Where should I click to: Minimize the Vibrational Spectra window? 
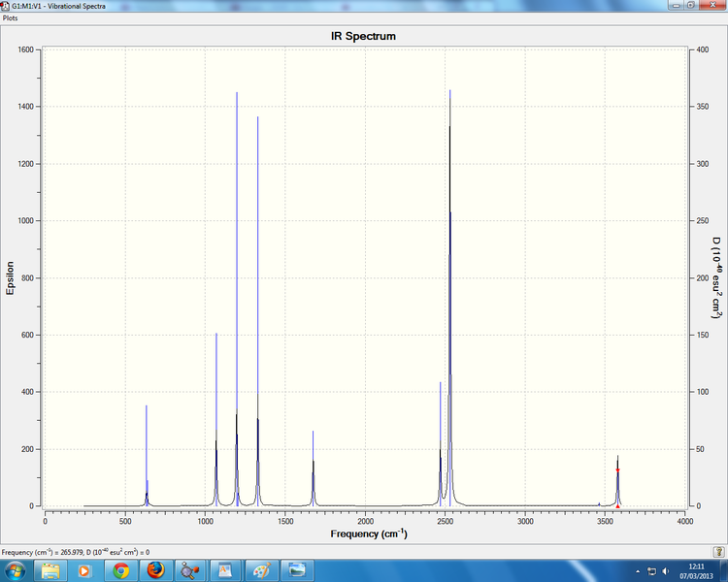[676, 5]
